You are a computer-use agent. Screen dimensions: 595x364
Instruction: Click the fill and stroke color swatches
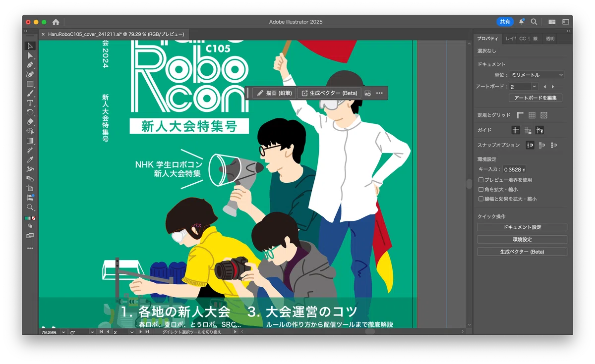click(x=30, y=218)
